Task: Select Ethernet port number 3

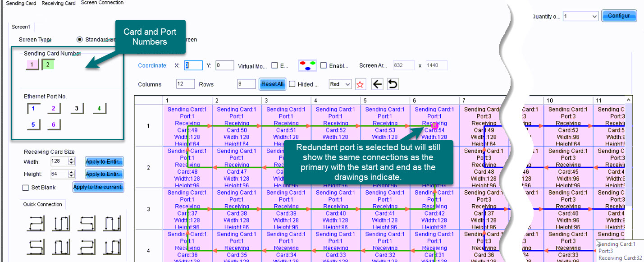Action: [77, 109]
